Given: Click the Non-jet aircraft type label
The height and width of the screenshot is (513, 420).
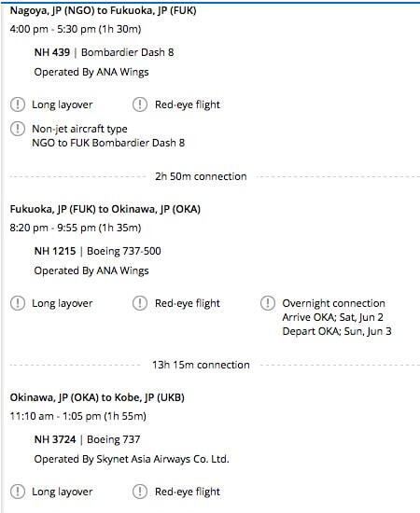Looking at the screenshot, I should [79, 129].
